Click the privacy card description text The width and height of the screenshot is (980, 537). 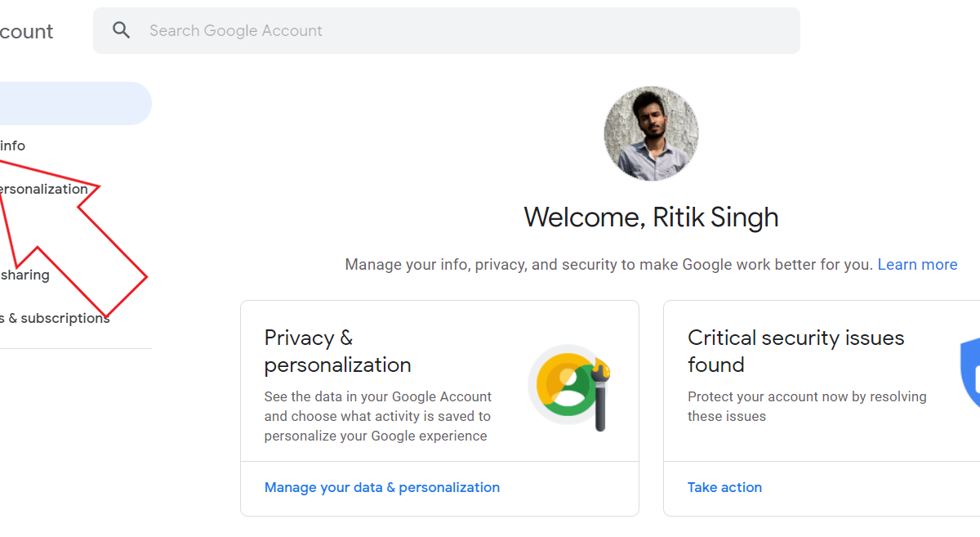[377, 416]
